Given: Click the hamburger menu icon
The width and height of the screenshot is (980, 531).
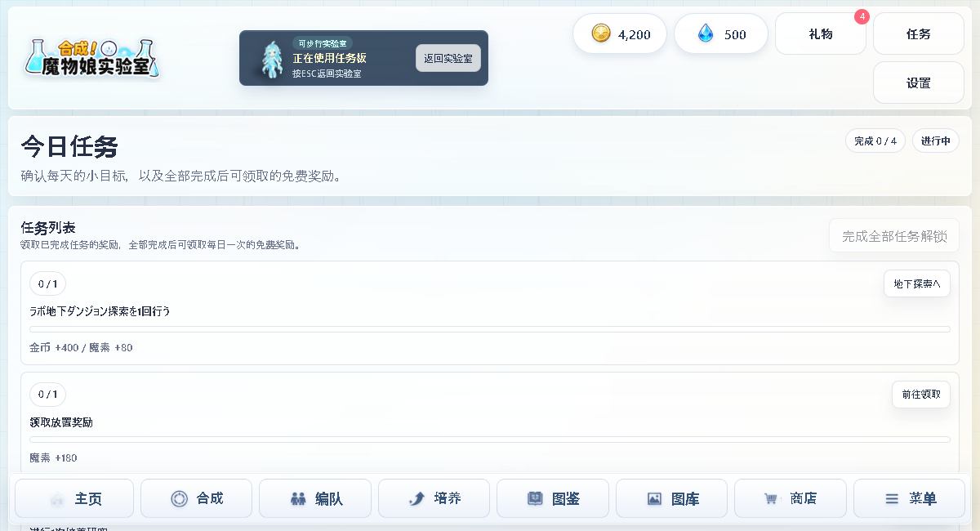Looking at the screenshot, I should (x=892, y=498).
